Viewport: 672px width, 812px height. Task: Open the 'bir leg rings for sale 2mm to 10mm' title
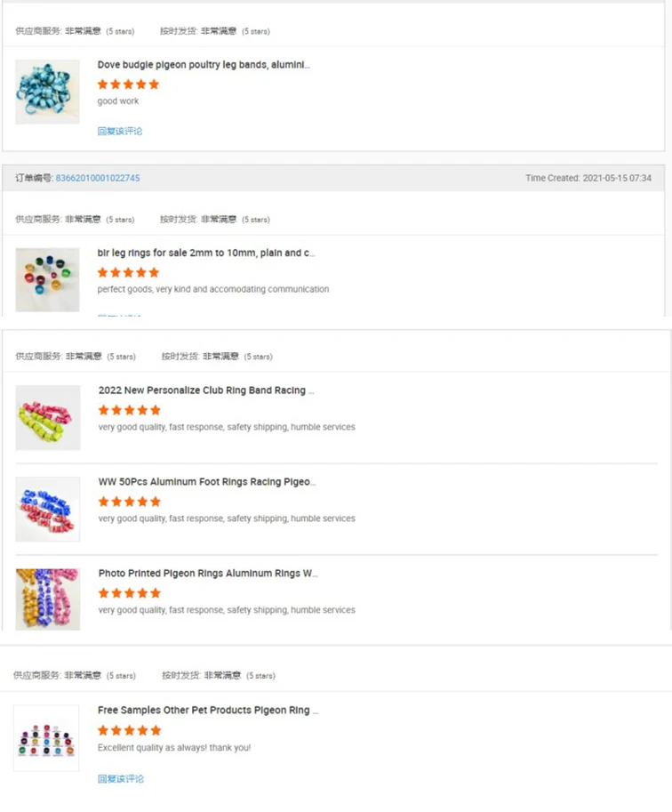click(x=205, y=253)
